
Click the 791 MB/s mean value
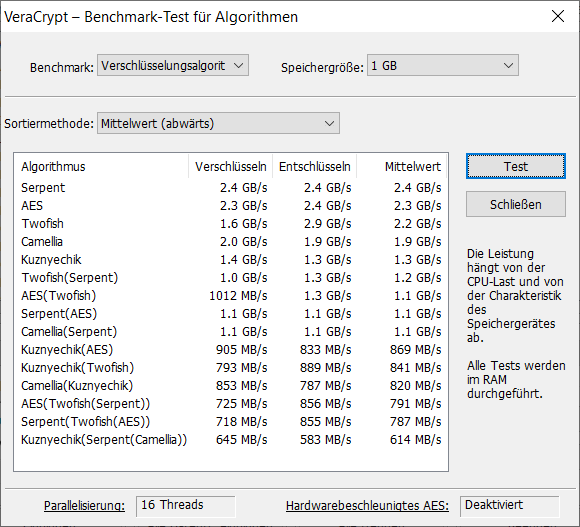coord(415,403)
